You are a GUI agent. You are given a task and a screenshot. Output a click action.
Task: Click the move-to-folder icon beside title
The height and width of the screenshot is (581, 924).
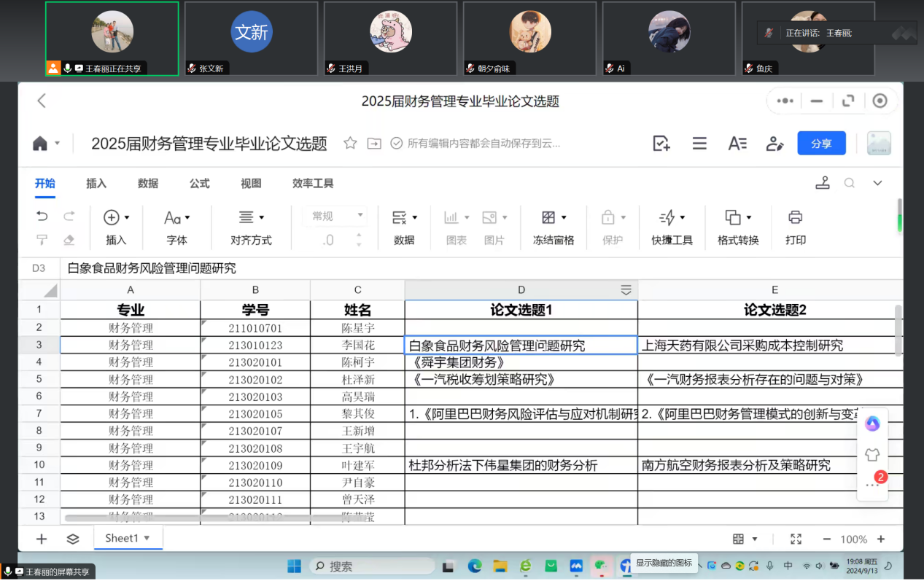pyautogui.click(x=374, y=144)
